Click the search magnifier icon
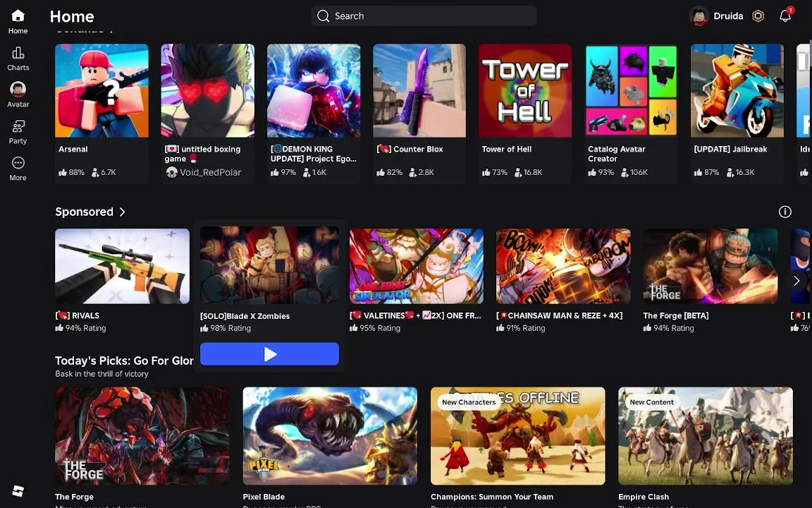Image resolution: width=812 pixels, height=508 pixels. 323,16
